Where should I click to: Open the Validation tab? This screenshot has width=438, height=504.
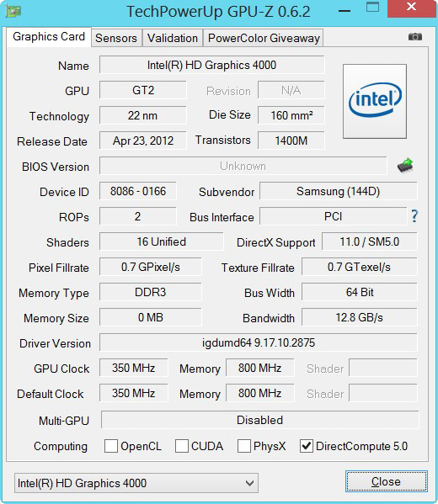(x=173, y=38)
